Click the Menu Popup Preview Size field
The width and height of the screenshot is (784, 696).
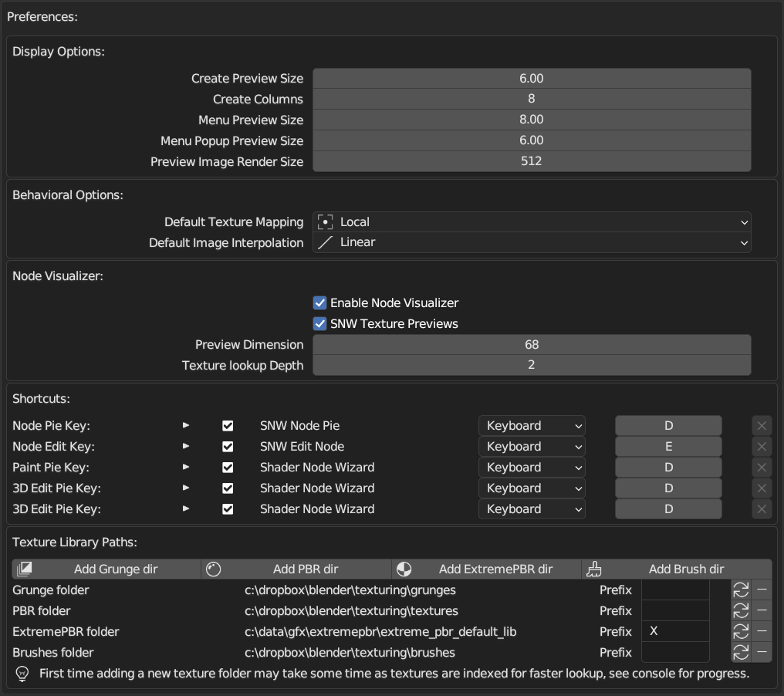click(x=532, y=140)
